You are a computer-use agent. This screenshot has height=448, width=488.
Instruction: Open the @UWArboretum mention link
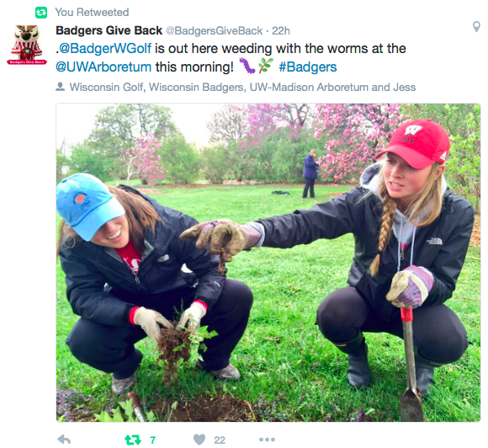coord(103,67)
